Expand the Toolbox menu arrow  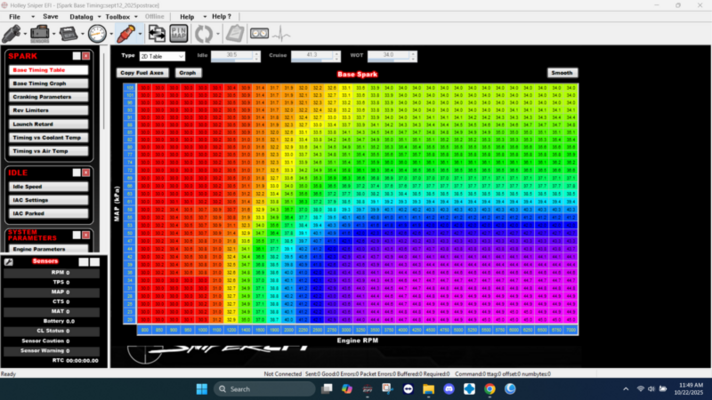point(136,17)
